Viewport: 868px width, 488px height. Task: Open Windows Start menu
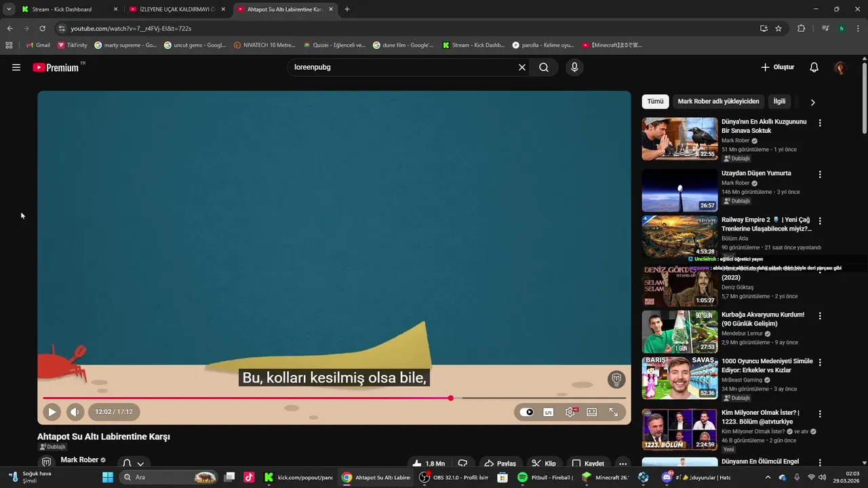coord(108,477)
